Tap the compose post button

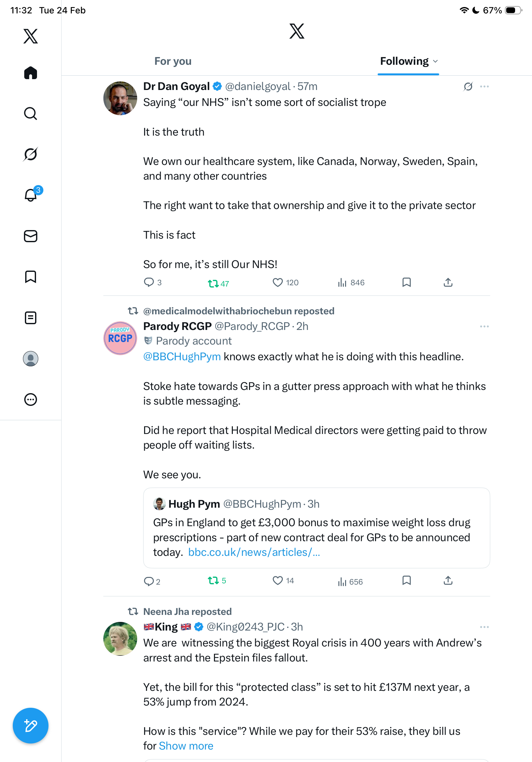[31, 726]
